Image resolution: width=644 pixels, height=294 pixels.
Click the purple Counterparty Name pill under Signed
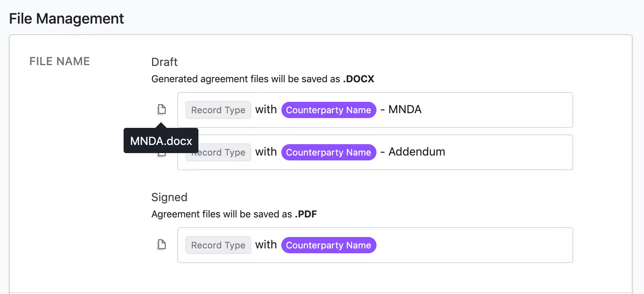click(x=329, y=245)
